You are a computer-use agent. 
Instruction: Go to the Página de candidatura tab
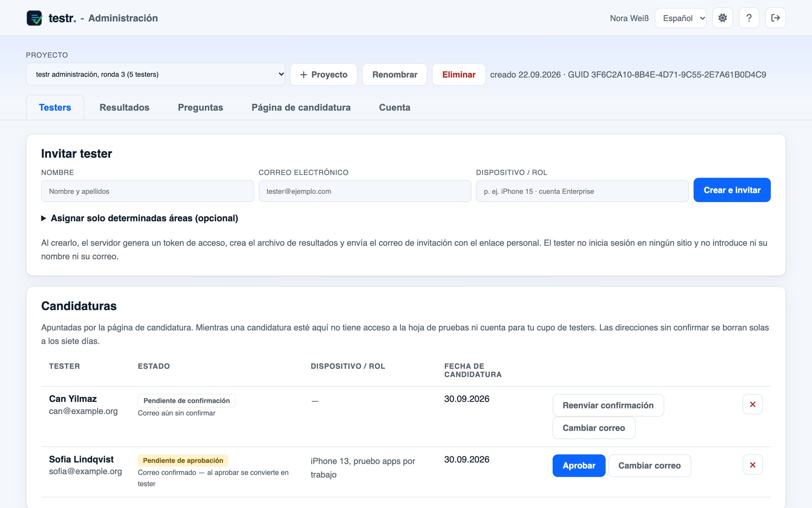(301, 107)
